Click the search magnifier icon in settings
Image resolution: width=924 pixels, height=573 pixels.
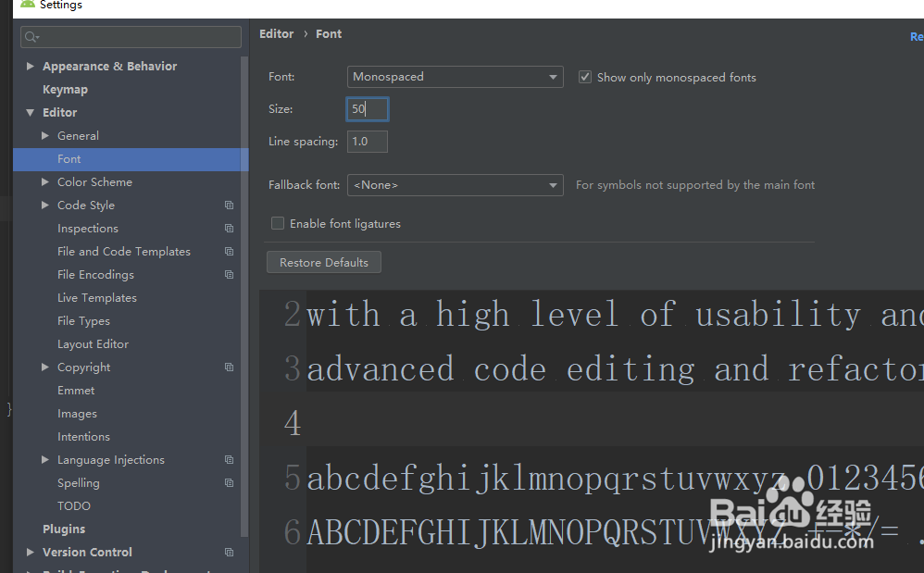[x=31, y=37]
